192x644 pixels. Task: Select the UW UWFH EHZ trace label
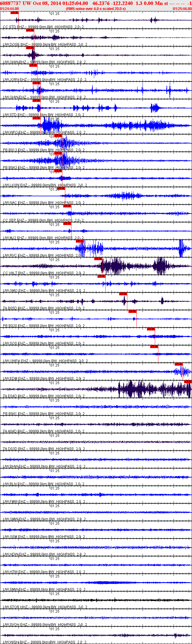click(45, 361)
